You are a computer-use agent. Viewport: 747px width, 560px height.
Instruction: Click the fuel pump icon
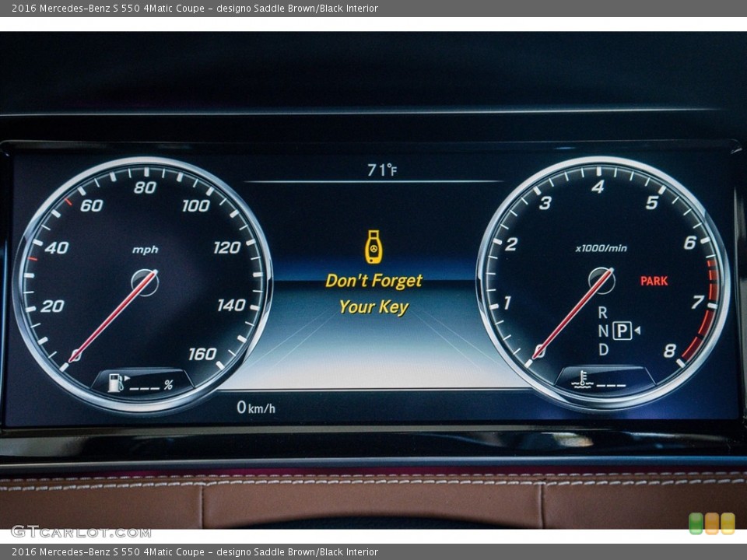[x=116, y=383]
